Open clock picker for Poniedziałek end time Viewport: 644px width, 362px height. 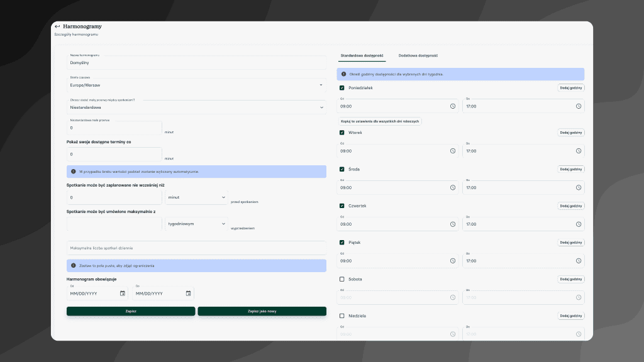point(578,106)
